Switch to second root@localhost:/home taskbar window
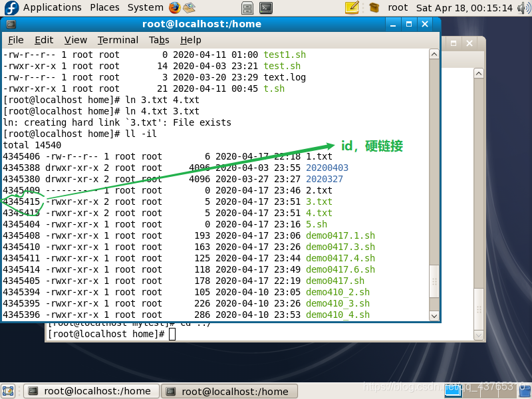 coord(229,391)
